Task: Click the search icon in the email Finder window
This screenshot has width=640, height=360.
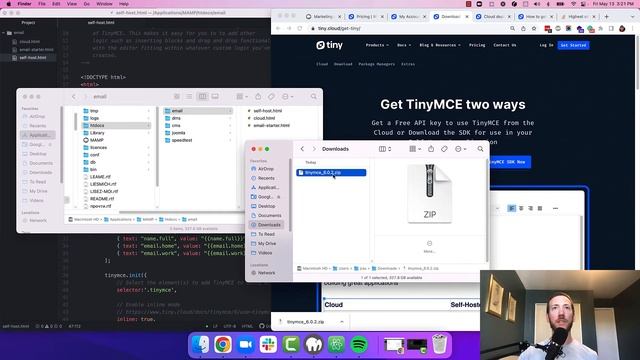Action: pyautogui.click(x=313, y=97)
